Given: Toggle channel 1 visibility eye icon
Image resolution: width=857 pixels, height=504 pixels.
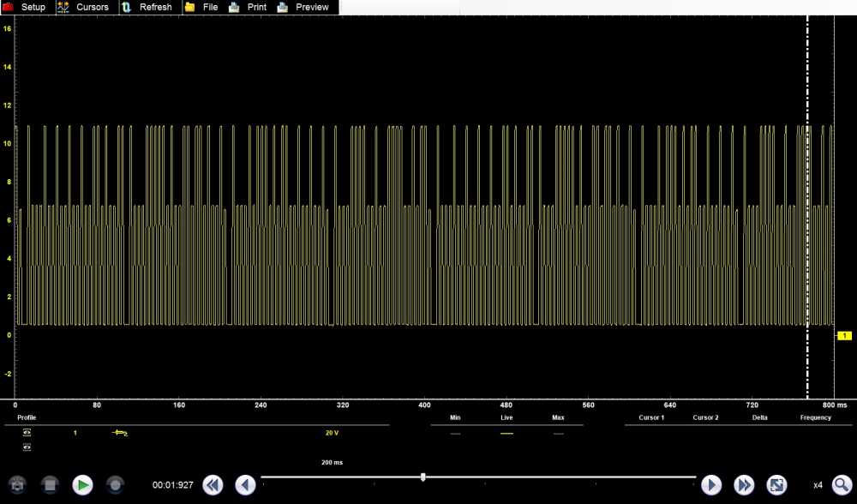Looking at the screenshot, I should (x=27, y=433).
